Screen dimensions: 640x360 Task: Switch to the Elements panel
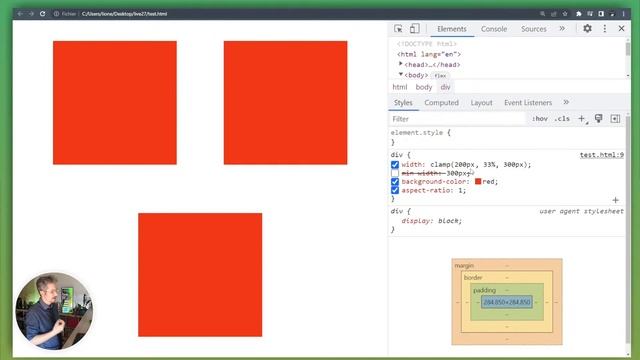[451, 29]
